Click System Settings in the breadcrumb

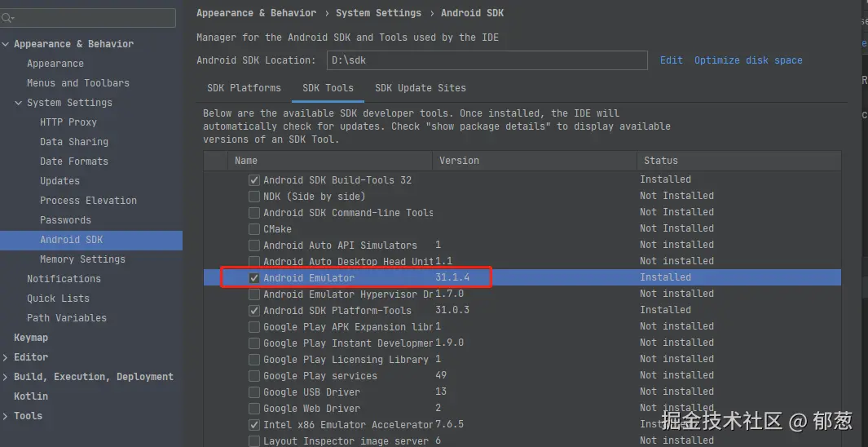click(379, 13)
